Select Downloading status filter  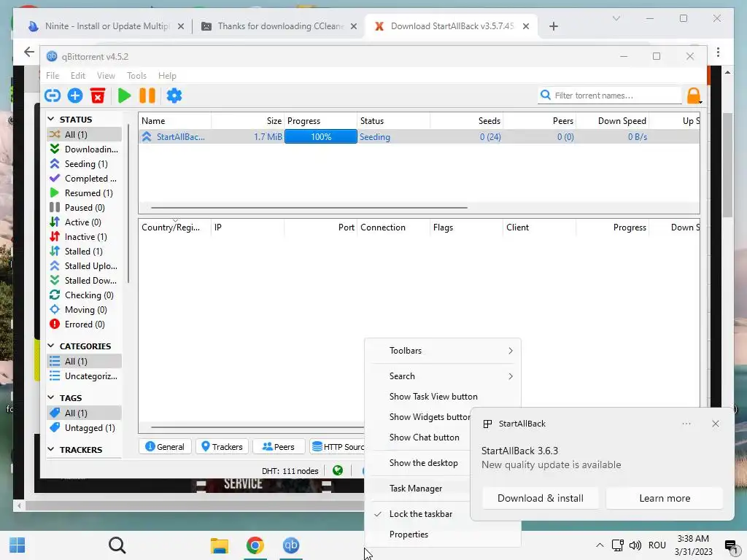(85, 149)
